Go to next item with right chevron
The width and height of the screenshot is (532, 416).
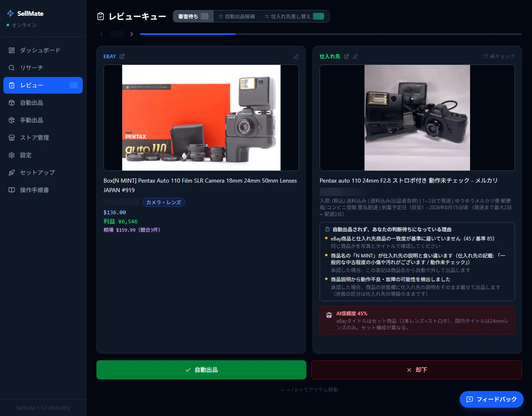click(x=132, y=34)
